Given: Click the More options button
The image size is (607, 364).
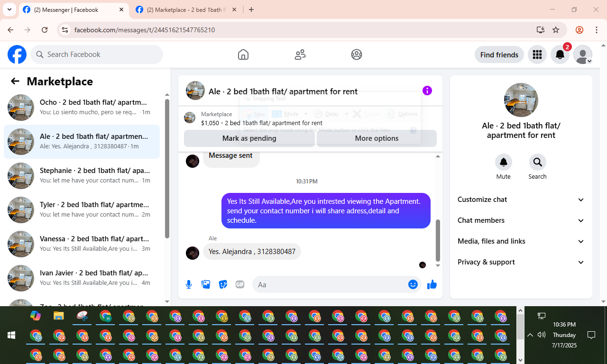Looking at the screenshot, I should tap(377, 138).
